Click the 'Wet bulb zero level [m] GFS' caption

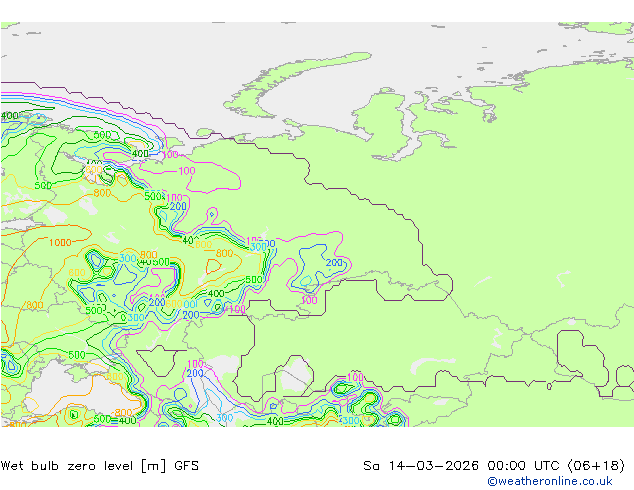(x=100, y=466)
